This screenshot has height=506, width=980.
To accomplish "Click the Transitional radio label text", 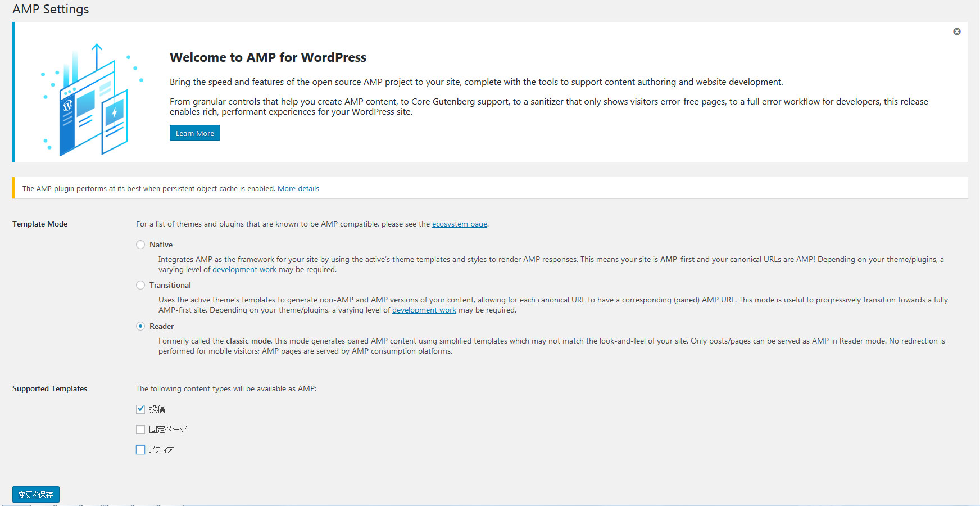I will 170,285.
